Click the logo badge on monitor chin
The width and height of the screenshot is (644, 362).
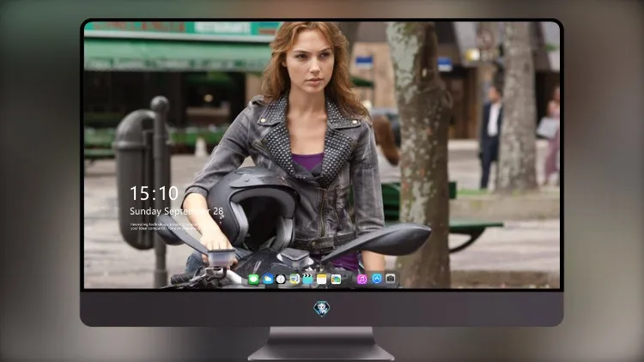click(x=322, y=309)
